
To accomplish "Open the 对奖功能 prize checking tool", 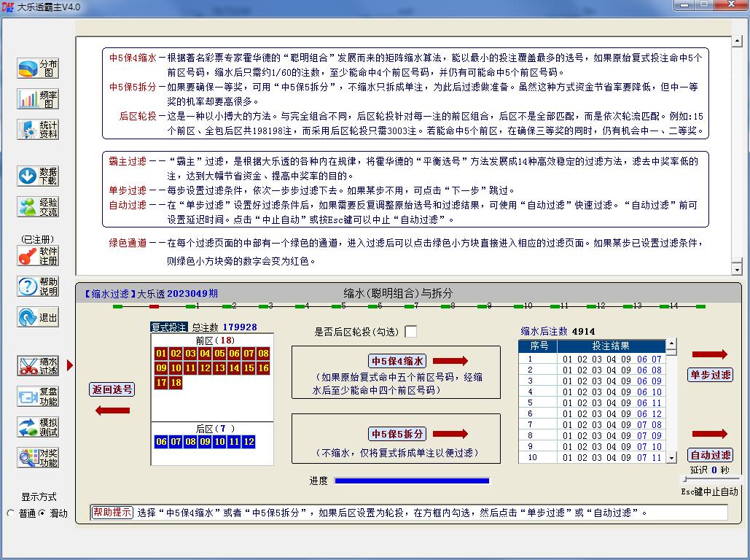I will [38, 458].
